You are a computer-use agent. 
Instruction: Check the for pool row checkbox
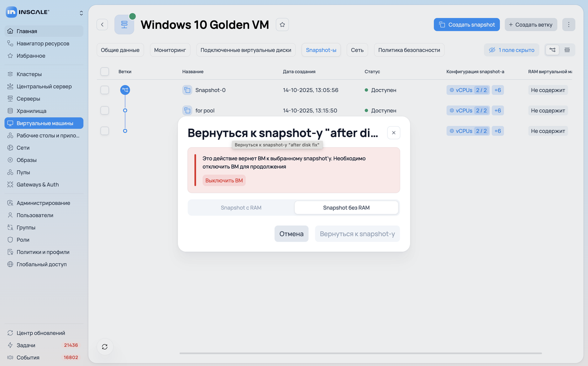104,110
